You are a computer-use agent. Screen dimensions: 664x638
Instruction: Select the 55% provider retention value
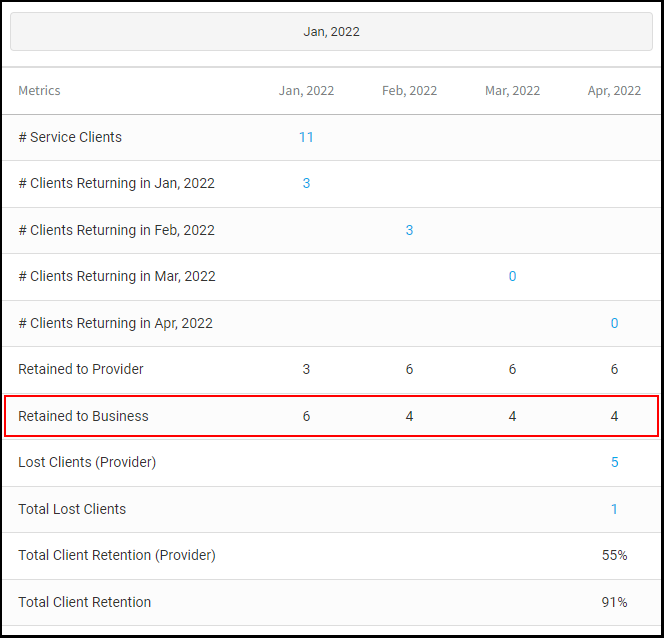tap(614, 555)
